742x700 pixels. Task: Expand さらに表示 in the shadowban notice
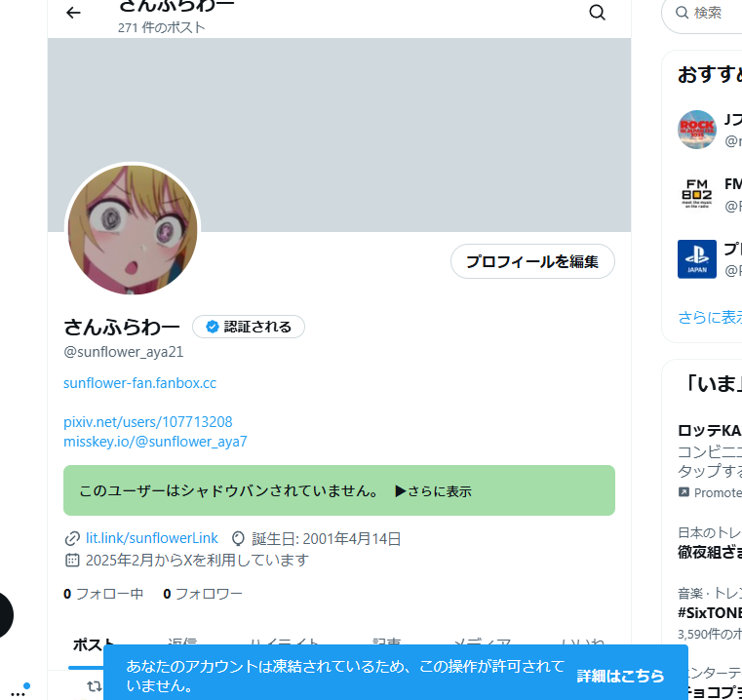pyautogui.click(x=434, y=491)
